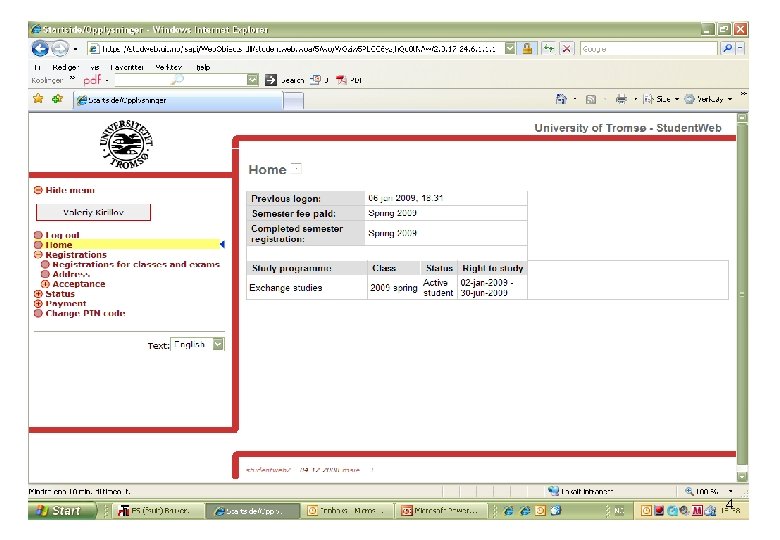This screenshot has width=780, height=540.
Task: Switch to FS (Felles) taskbar button
Action: [x=158, y=511]
